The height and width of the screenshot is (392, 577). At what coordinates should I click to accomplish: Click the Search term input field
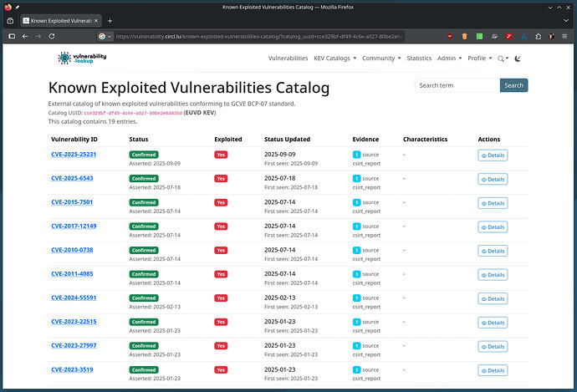pyautogui.click(x=457, y=85)
